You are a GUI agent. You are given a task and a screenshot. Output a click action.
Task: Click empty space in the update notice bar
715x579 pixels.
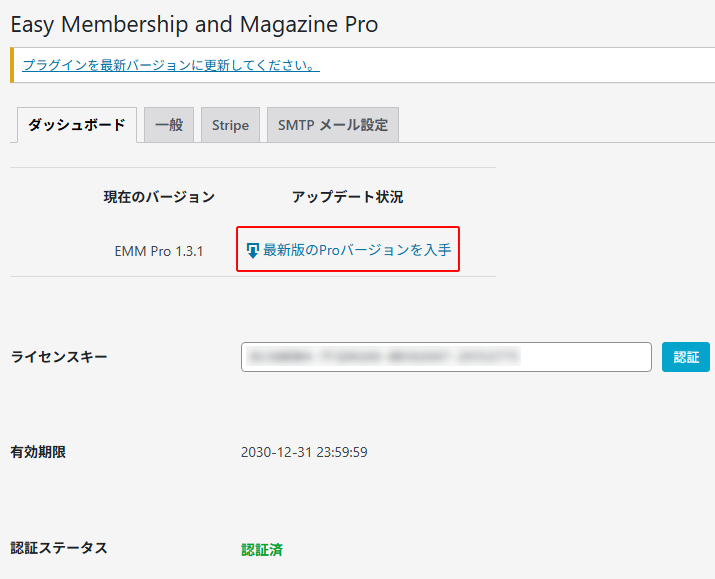(520, 65)
